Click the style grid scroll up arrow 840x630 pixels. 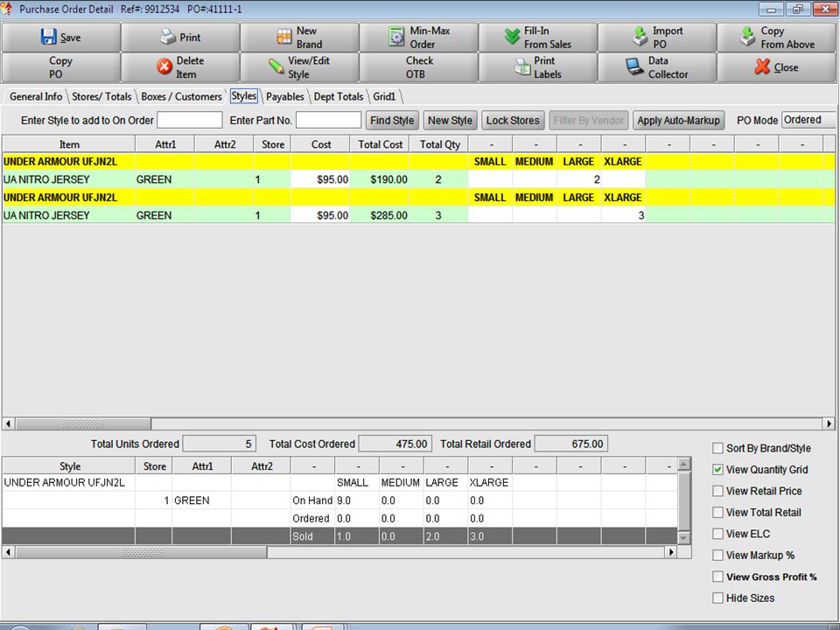tap(683, 464)
